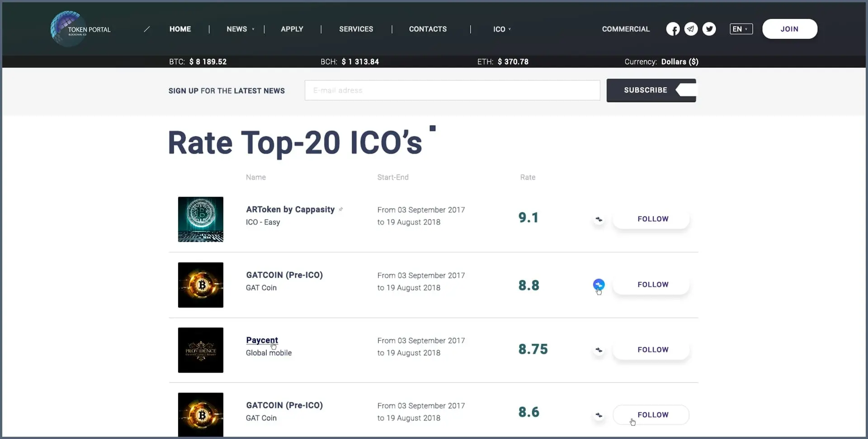The height and width of the screenshot is (439, 868).
Task: Follow ARToken by Cappasity
Action: [651, 219]
